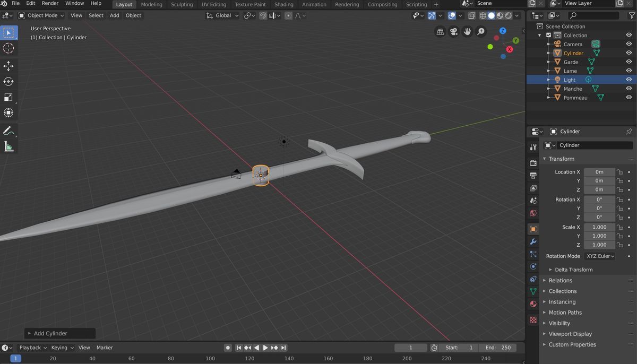
Task: Hide the Manche object in outliner
Action: [629, 89]
